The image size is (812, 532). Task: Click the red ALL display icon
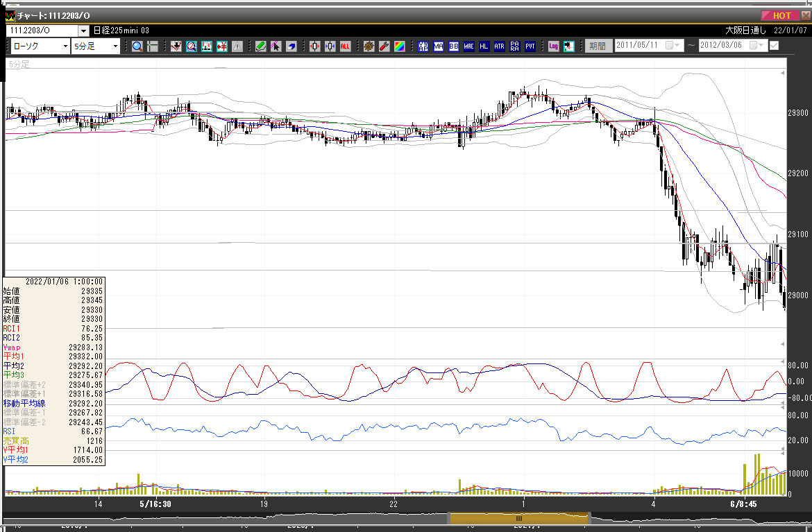[x=346, y=46]
